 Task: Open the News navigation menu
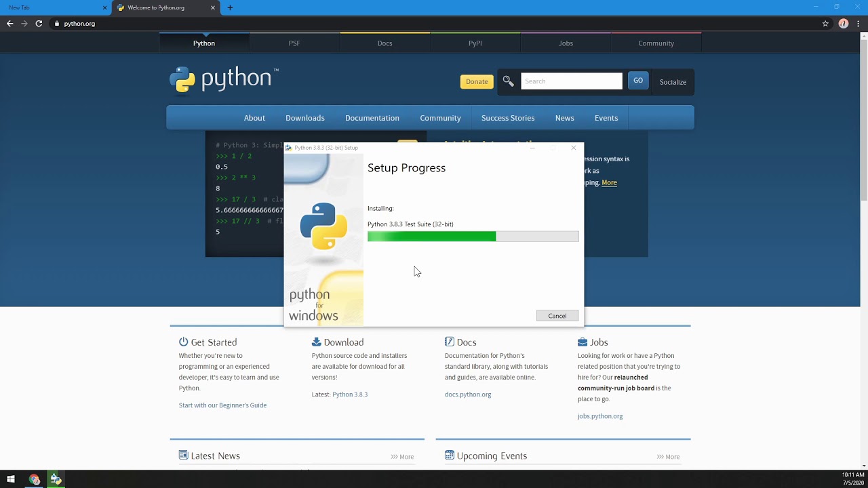[564, 118]
